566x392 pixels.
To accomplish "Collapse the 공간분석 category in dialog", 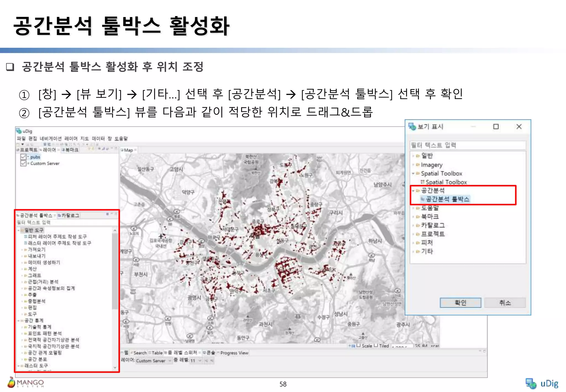I will [x=413, y=190].
